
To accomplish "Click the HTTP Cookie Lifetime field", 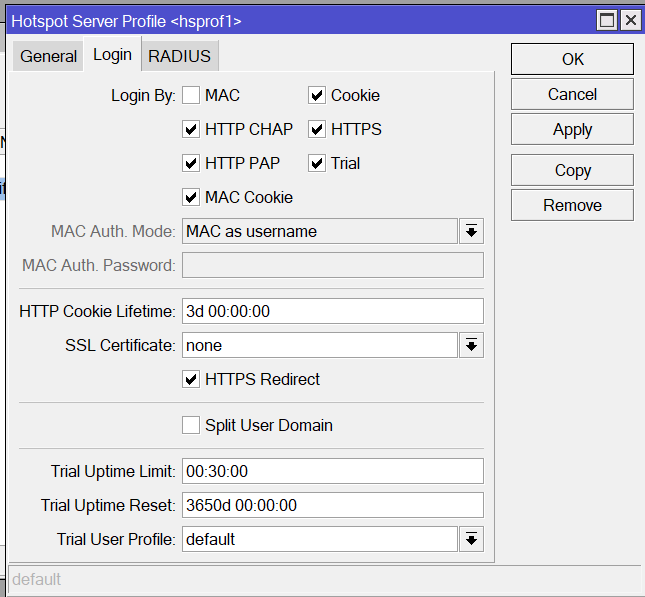I will pos(332,311).
